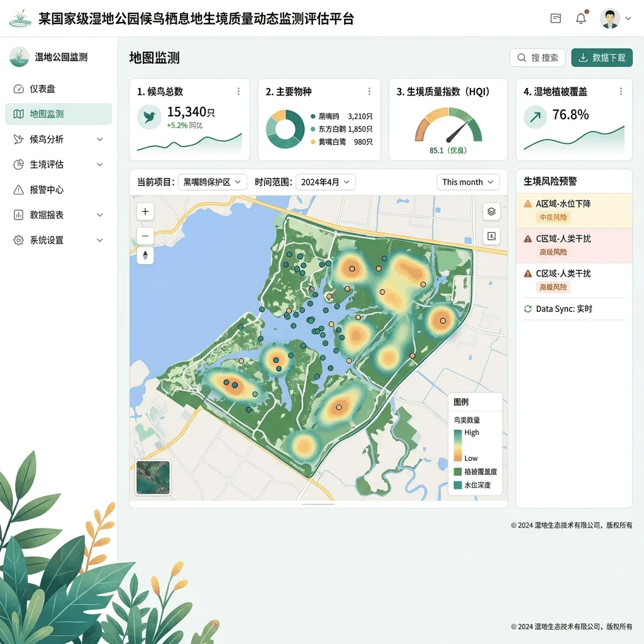The width and height of the screenshot is (644, 644).
Task: Click the 15,340只 total value
Action: (x=191, y=112)
